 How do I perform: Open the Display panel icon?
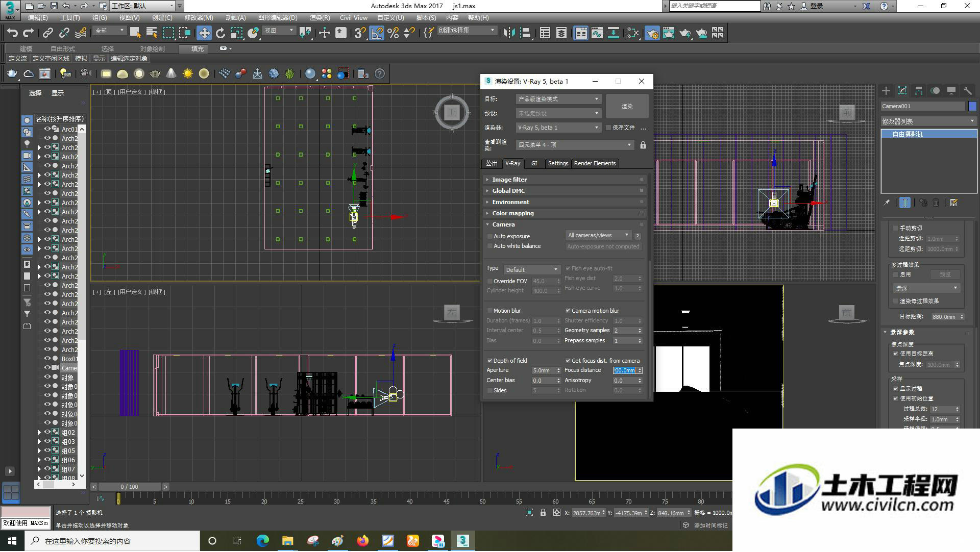[x=951, y=91]
